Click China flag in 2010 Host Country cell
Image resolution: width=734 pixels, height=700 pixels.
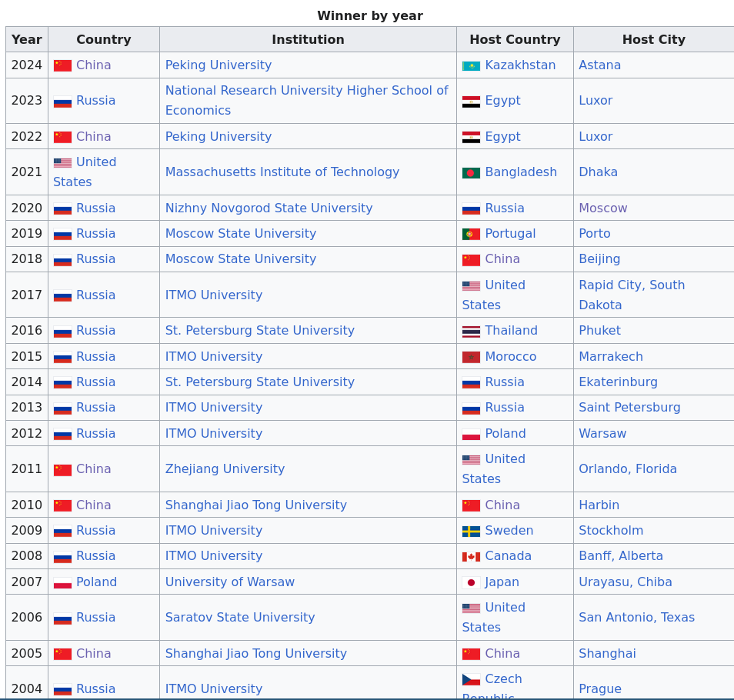[x=471, y=506]
